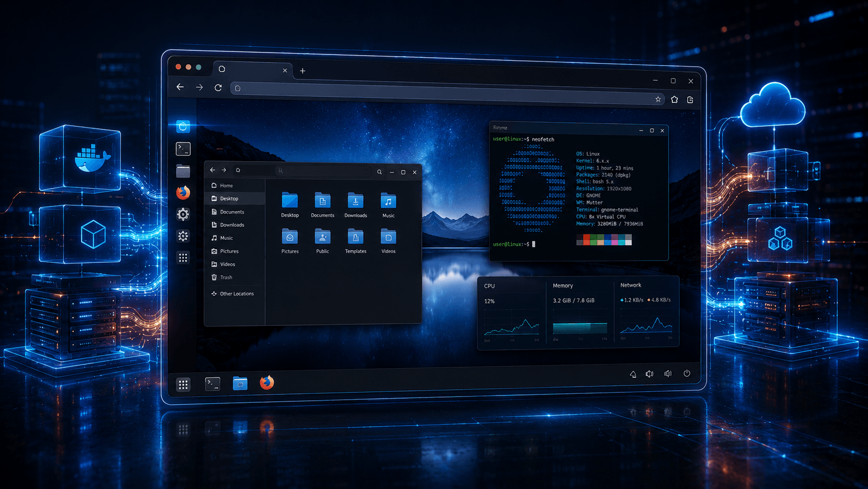868x489 pixels.
Task: Launch Terminal from the left dock
Action: (183, 149)
